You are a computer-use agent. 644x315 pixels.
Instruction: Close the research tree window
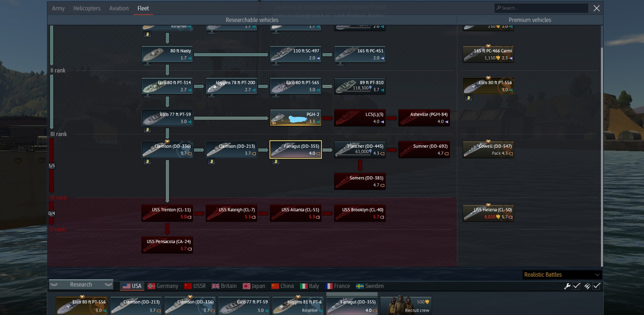[596, 8]
